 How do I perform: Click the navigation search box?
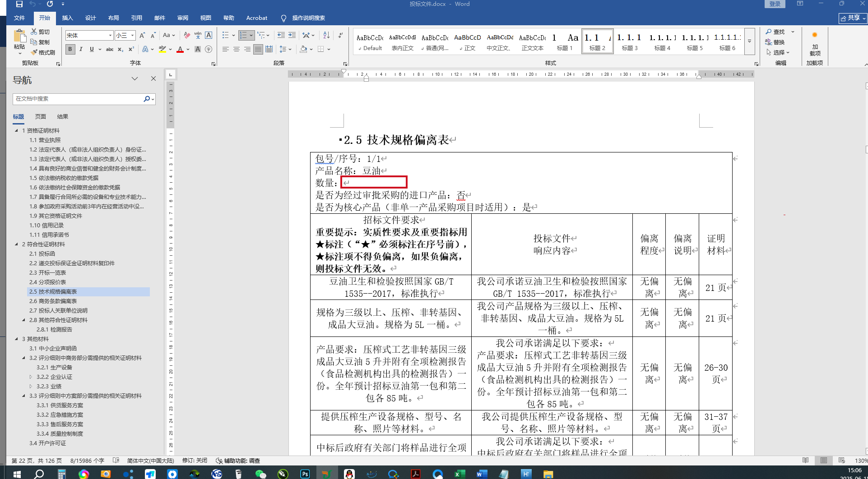pyautogui.click(x=78, y=99)
